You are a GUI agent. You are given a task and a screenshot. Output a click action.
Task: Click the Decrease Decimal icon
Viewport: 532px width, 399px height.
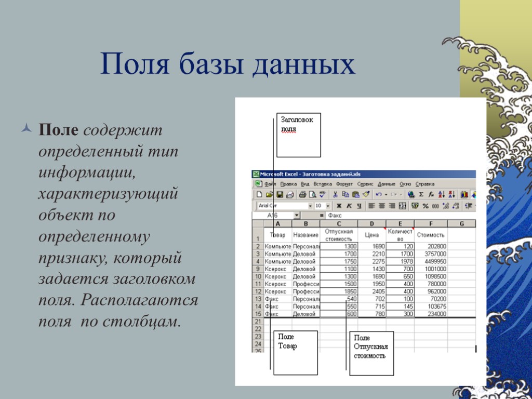(x=456, y=206)
